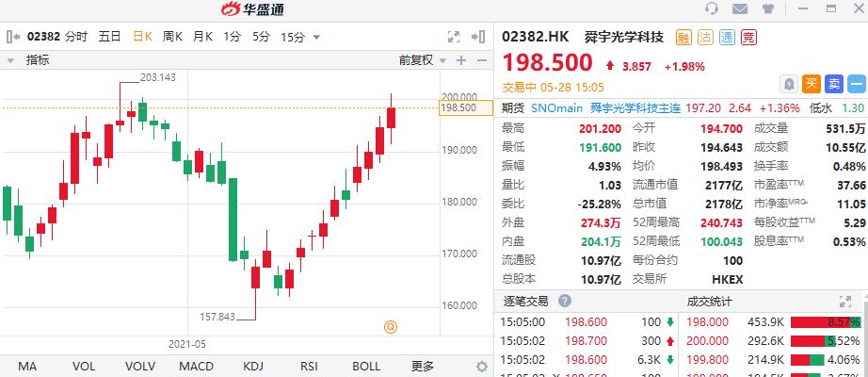Viewport: 868px width, 377px height.
Task: Click the 最高 value 201.200
Action: 600,128
